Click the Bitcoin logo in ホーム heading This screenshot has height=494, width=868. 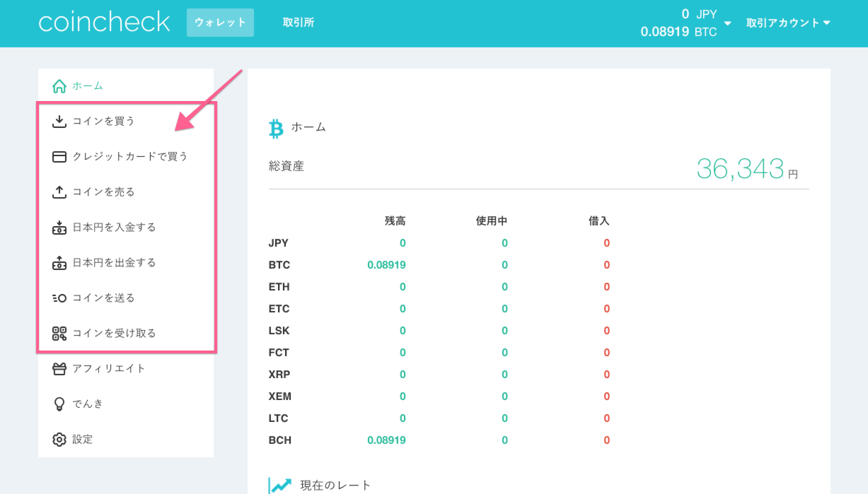[276, 128]
